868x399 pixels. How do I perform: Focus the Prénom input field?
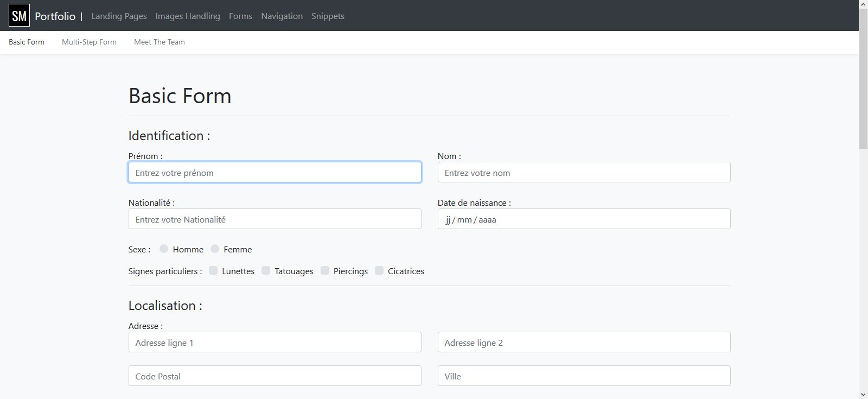pos(275,172)
